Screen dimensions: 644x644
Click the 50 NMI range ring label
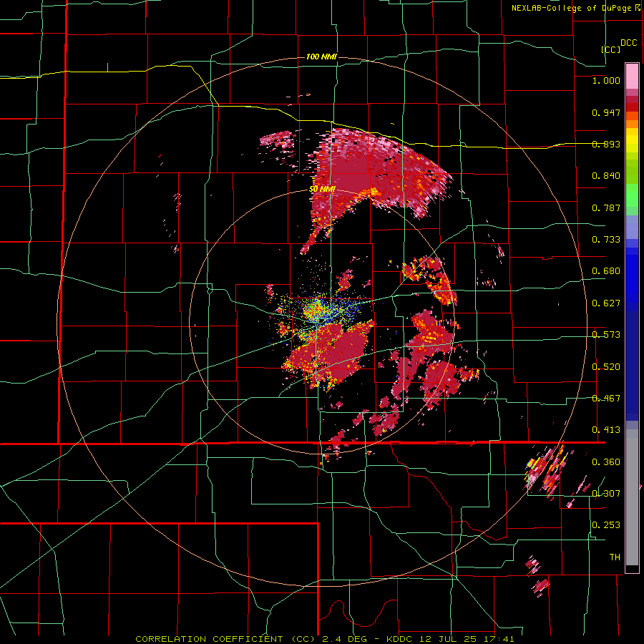coord(323,189)
